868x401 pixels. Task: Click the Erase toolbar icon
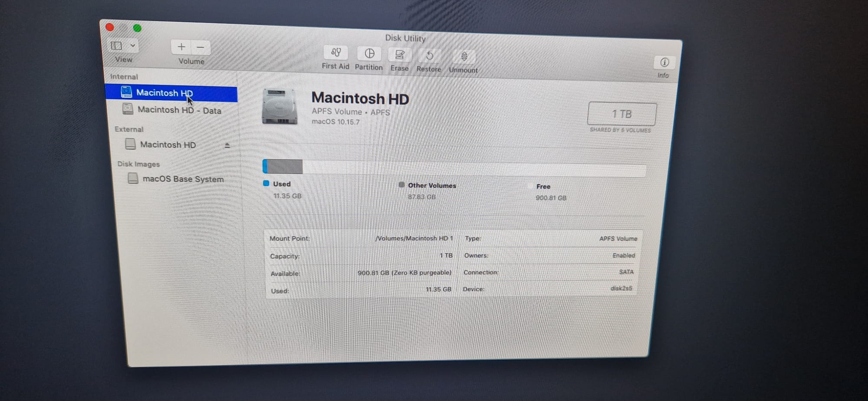399,55
